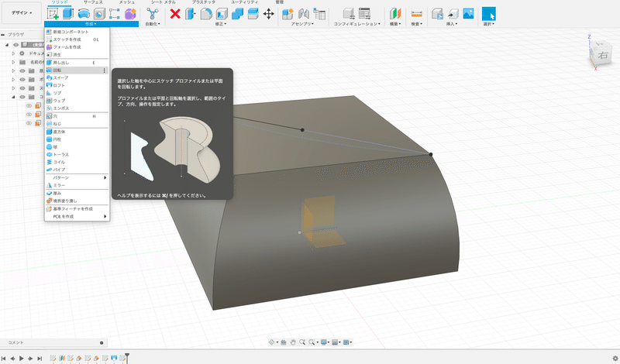Click the Insert canvas image icon

[x=468, y=14]
